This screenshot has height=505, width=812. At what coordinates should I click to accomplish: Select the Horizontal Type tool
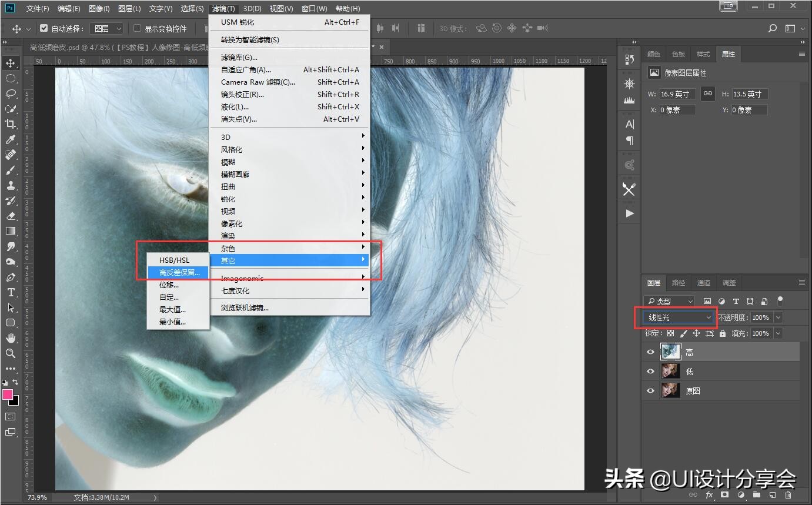(x=11, y=292)
